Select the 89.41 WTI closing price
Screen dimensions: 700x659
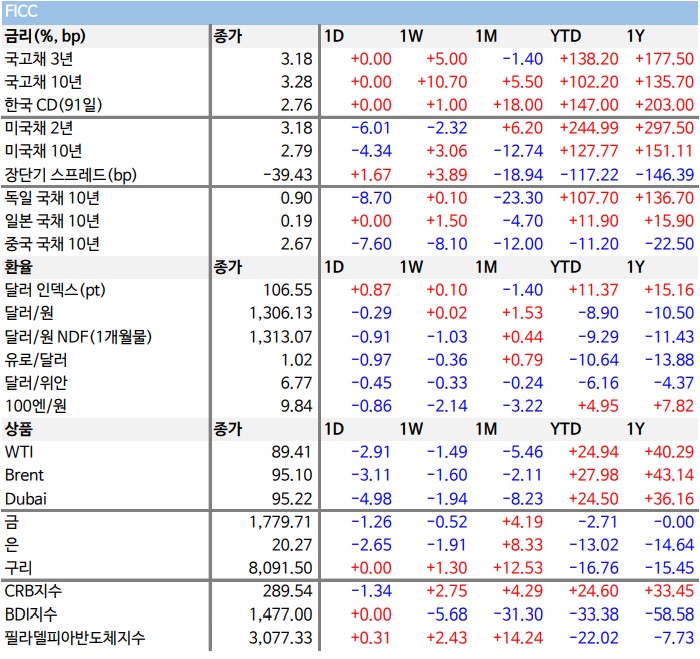[291, 452]
